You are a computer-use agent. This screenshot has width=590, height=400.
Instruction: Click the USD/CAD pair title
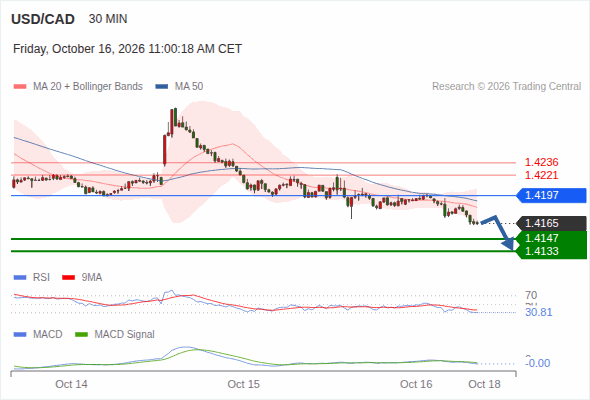(x=43, y=19)
